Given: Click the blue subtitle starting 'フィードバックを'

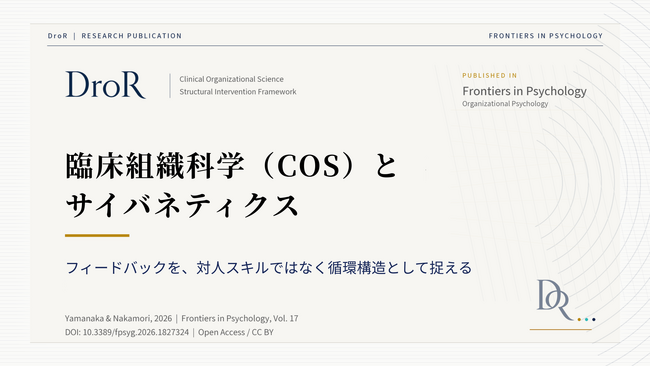Looking at the screenshot, I should (269, 268).
